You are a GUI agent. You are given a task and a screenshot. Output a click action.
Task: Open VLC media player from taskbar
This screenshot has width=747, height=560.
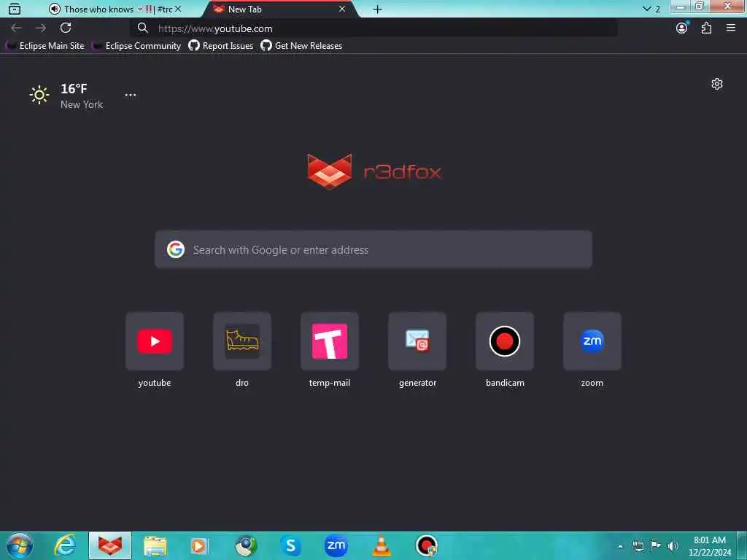[381, 546]
